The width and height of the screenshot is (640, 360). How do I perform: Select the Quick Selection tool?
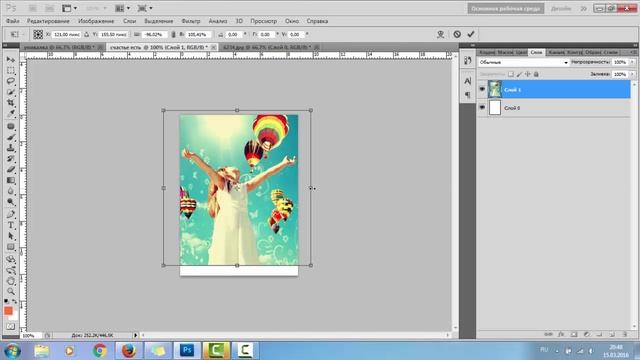click(x=11, y=92)
